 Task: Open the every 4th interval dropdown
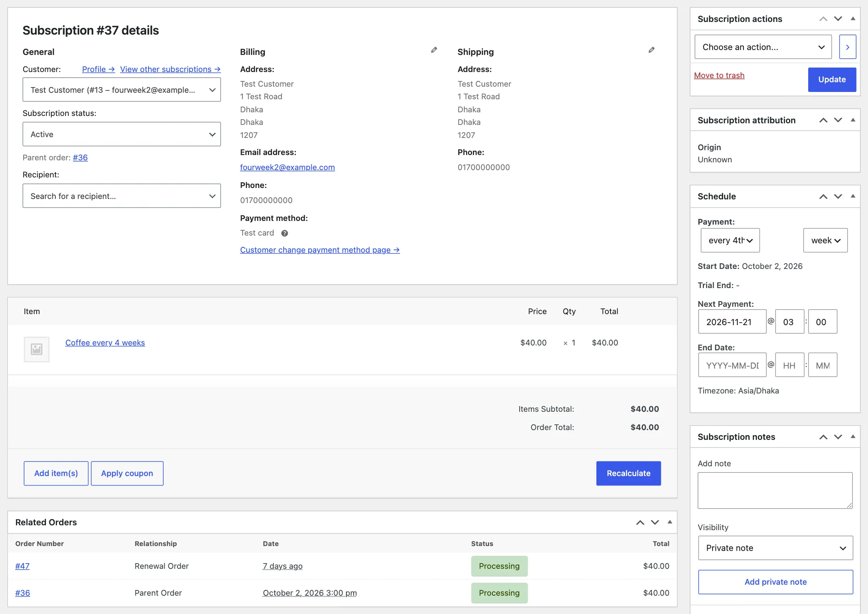click(x=730, y=240)
